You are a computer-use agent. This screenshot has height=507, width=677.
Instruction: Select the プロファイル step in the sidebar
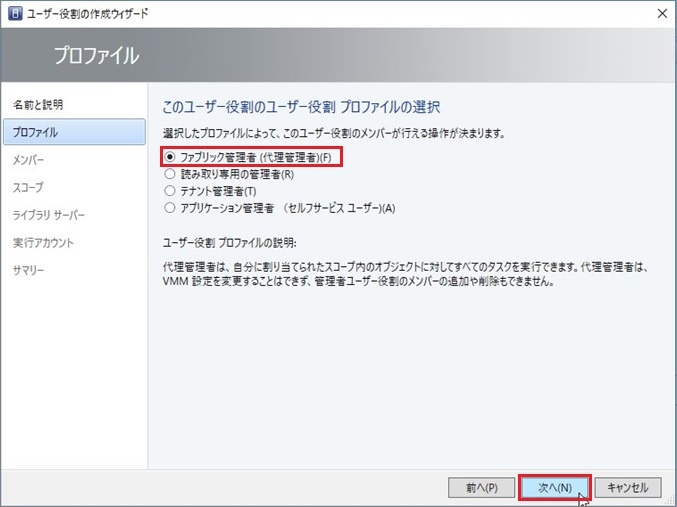tap(35, 132)
